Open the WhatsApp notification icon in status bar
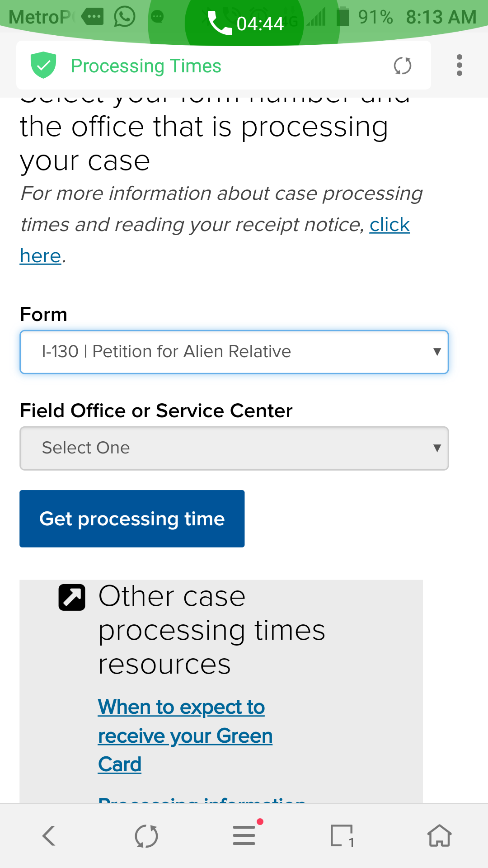488x868 pixels. click(125, 17)
